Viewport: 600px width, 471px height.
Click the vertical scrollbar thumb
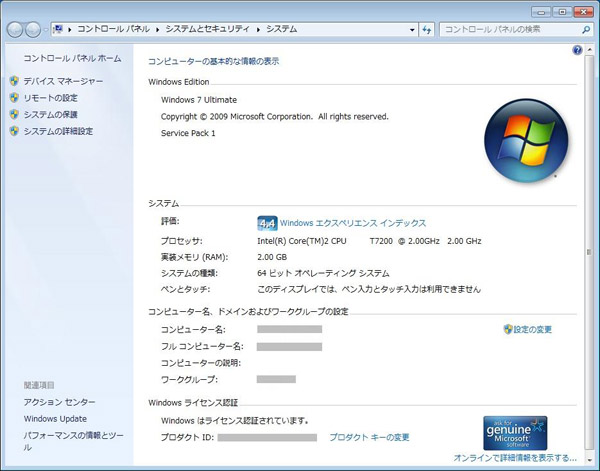pos(589,252)
